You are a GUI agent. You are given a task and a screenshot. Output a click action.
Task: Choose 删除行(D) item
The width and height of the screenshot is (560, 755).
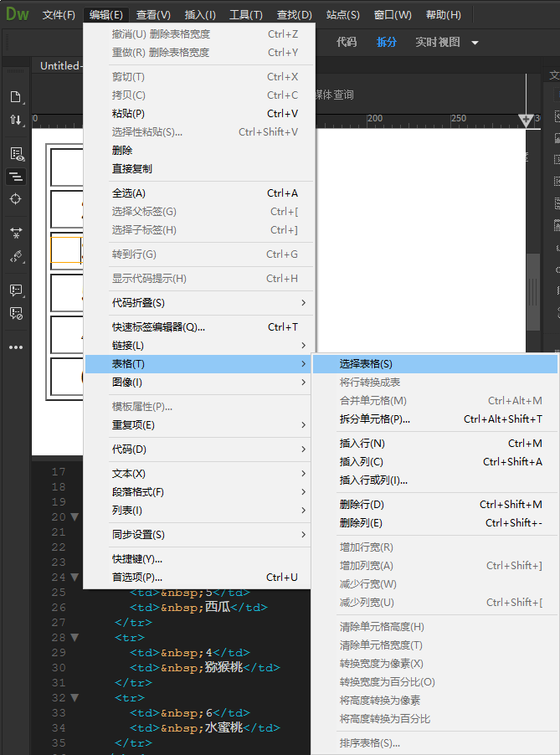(435, 504)
